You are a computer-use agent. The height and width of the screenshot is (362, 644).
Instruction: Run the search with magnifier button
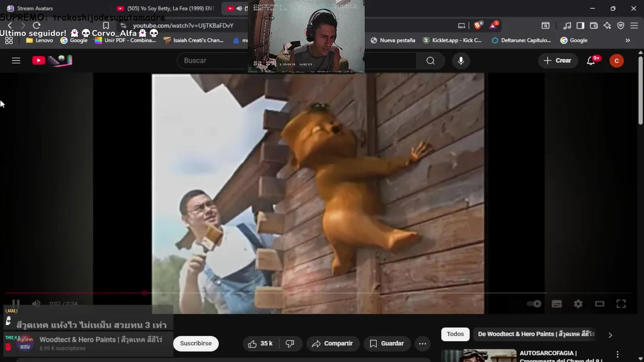pos(430,60)
